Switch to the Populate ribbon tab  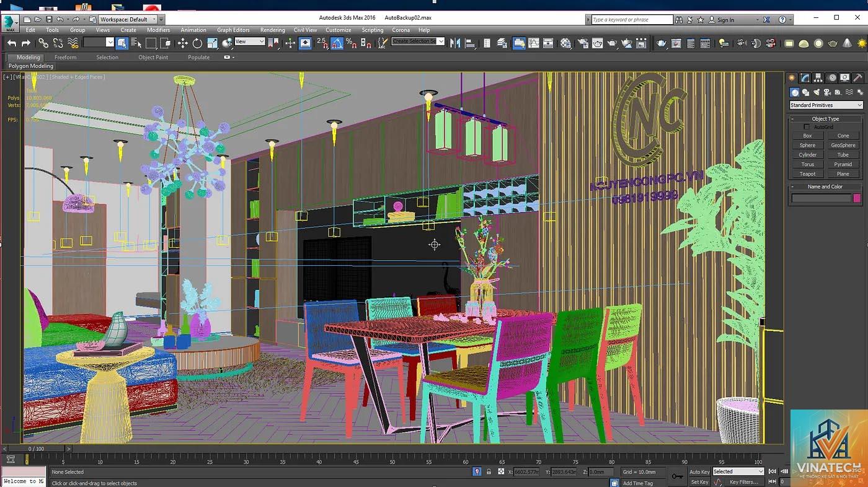pos(199,57)
